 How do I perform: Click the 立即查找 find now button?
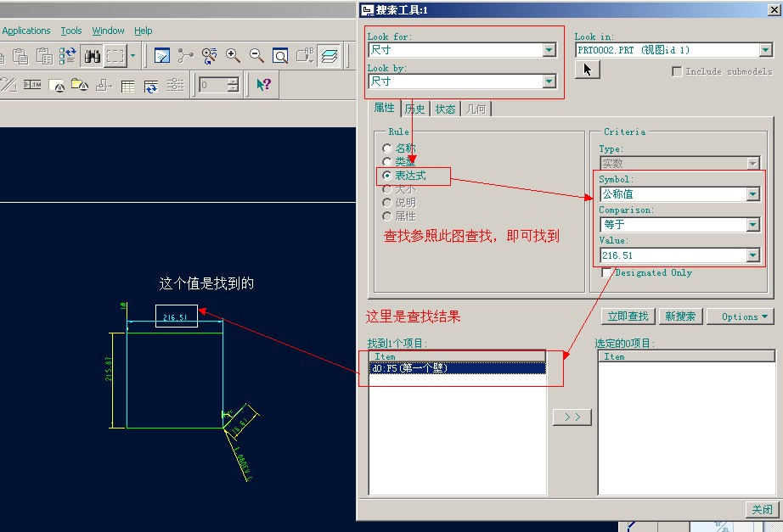pyautogui.click(x=628, y=316)
